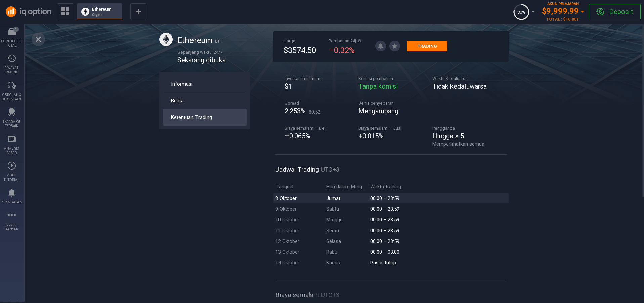Select the 12 Oktober schedule row

coord(391,241)
